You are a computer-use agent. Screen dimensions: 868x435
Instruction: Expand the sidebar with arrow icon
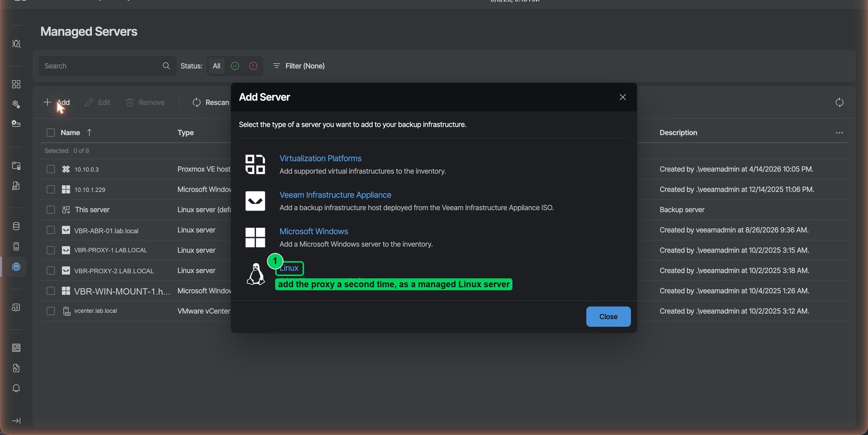tap(16, 421)
